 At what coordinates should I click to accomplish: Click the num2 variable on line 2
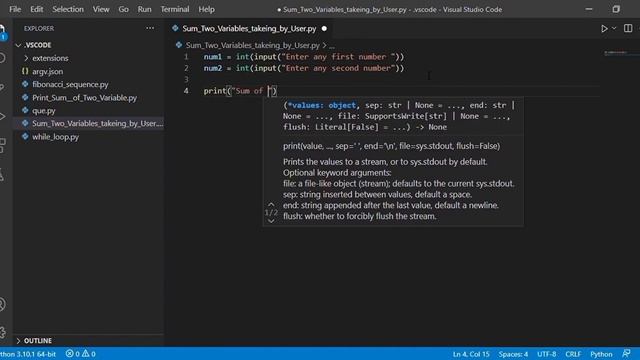coord(213,68)
